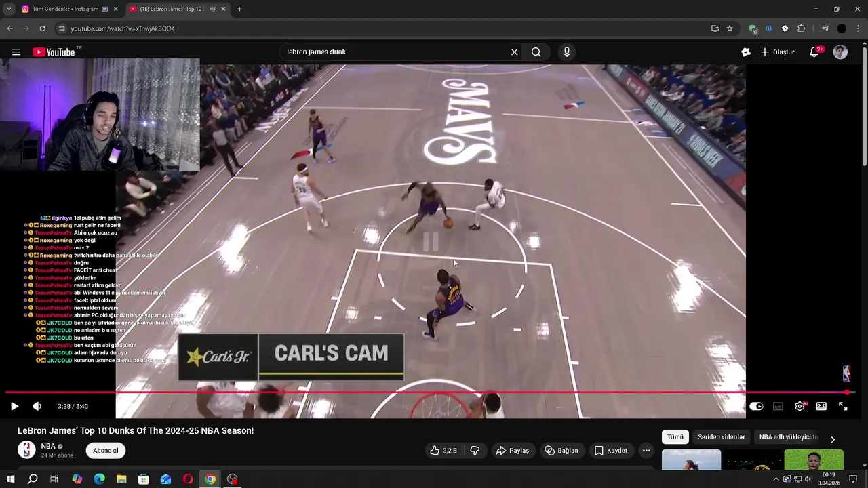Open the Chrome profile avatar

coord(842,28)
